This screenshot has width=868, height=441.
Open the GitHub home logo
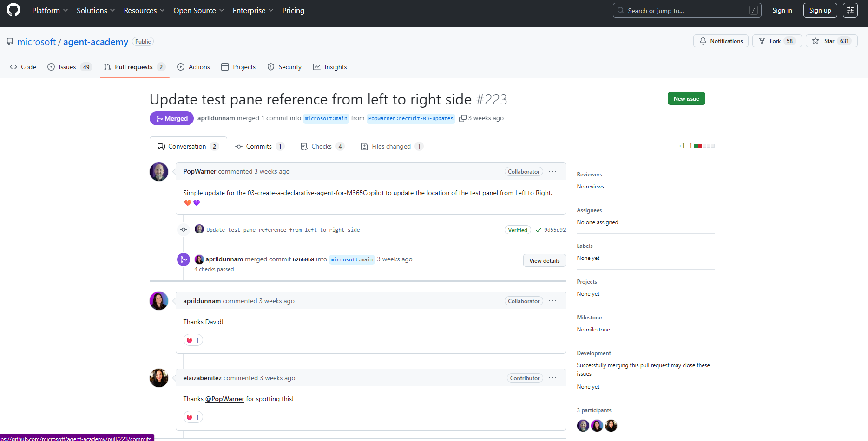13,10
